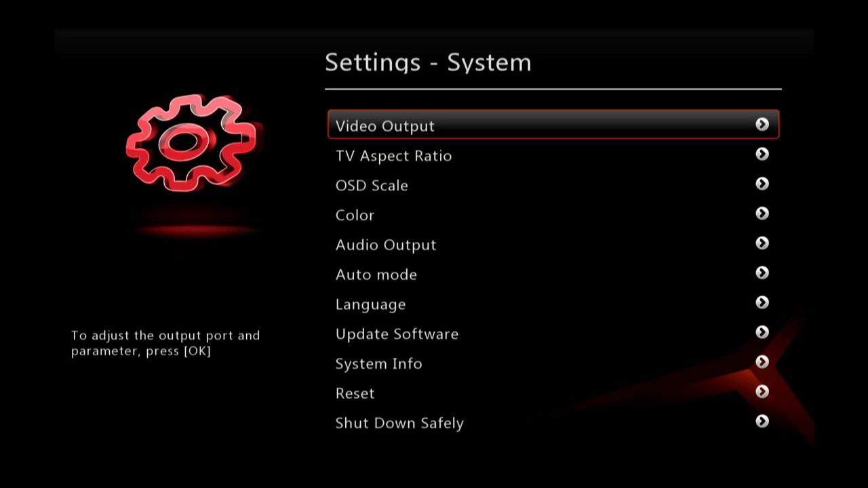Select the Video Output menu item

point(553,125)
